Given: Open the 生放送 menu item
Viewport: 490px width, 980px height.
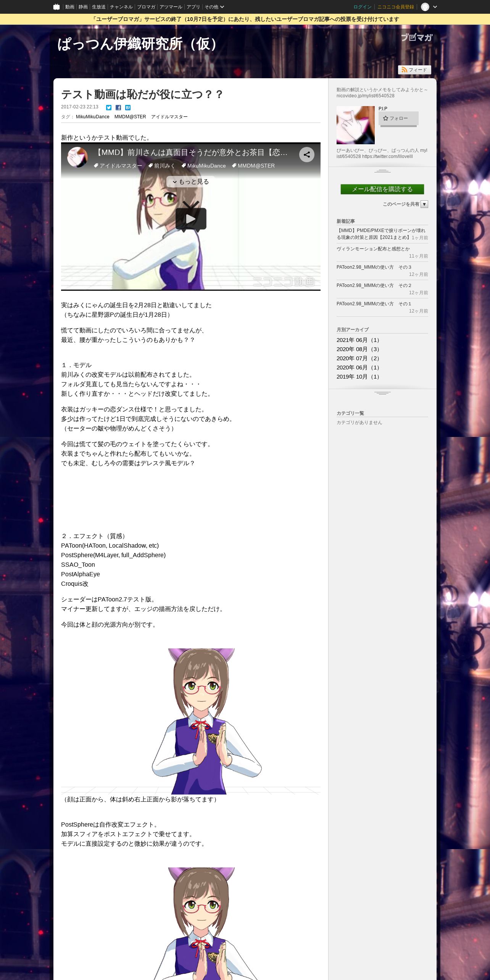Looking at the screenshot, I should click(x=98, y=7).
